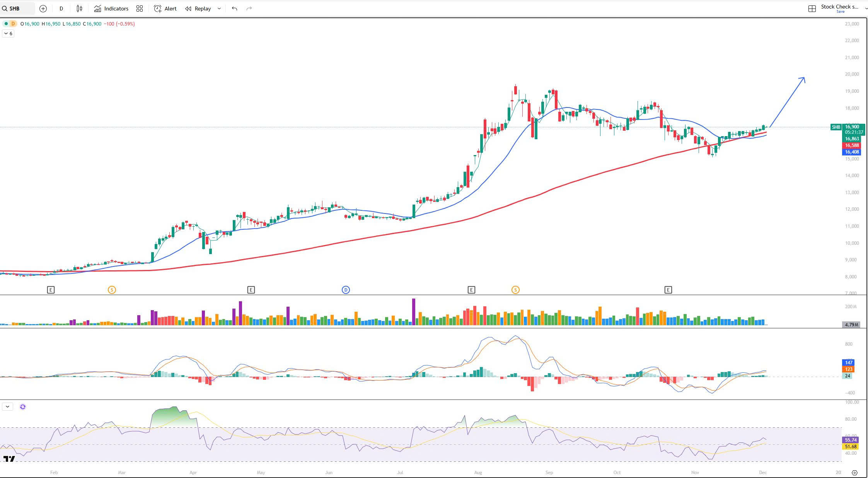Click the purple RSI refresh icon
This screenshot has height=478, width=868.
tap(23, 407)
